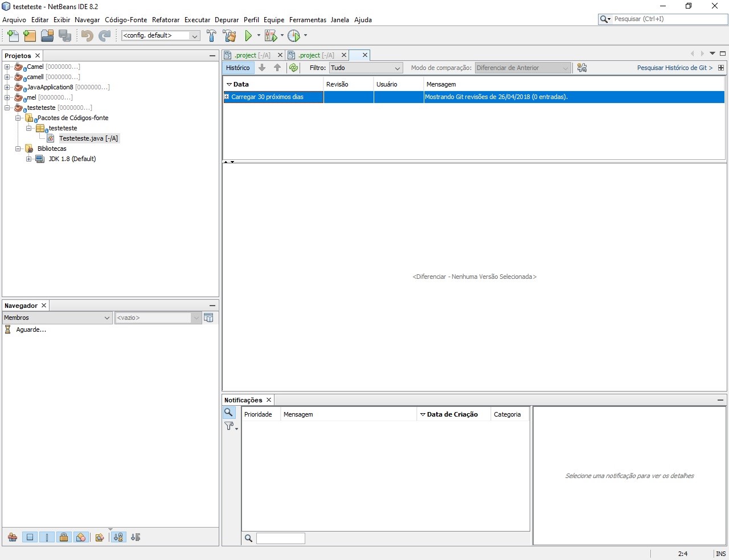Screen dimensions: 729x560
Task: Click the expand icon after Pesquisar Histórico de Git
Action: (721, 68)
